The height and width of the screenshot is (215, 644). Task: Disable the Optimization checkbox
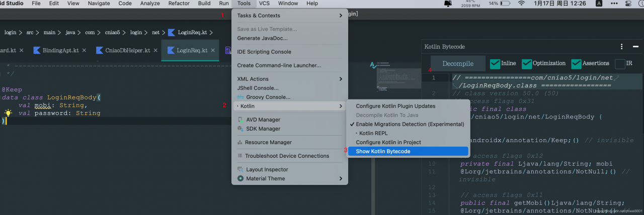[527, 64]
